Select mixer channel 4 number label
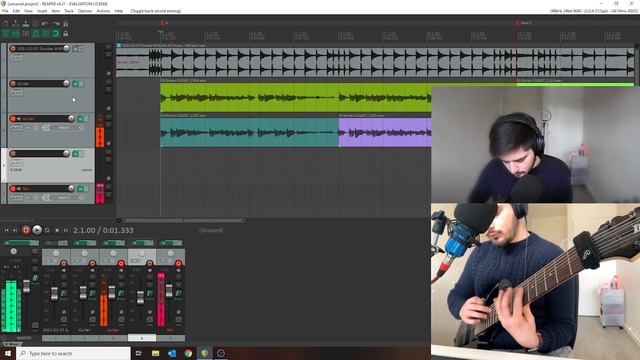 142,338
